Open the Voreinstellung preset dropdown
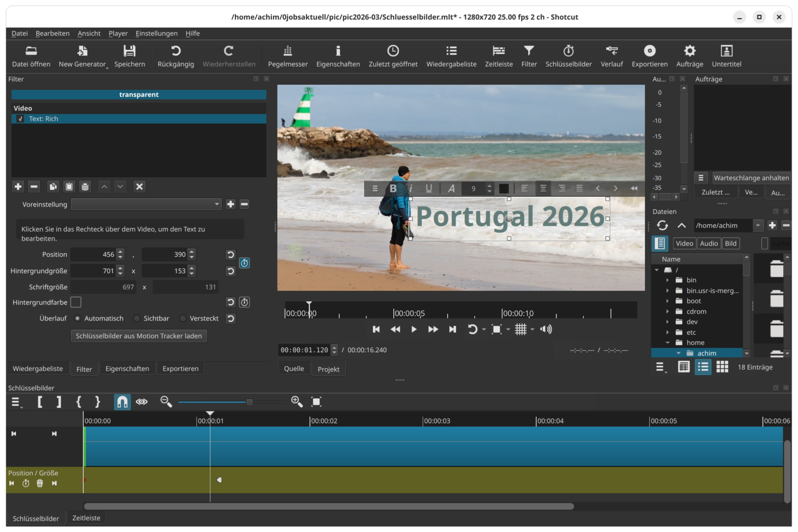 pos(146,204)
